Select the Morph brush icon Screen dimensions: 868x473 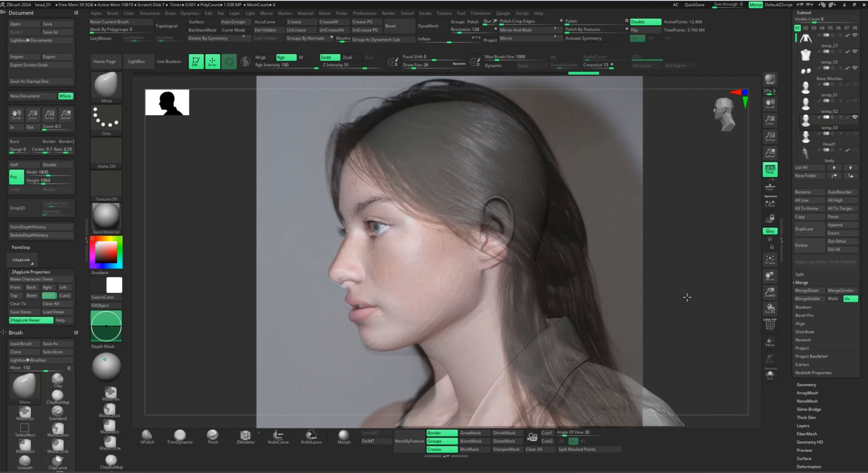pyautogui.click(x=343, y=435)
